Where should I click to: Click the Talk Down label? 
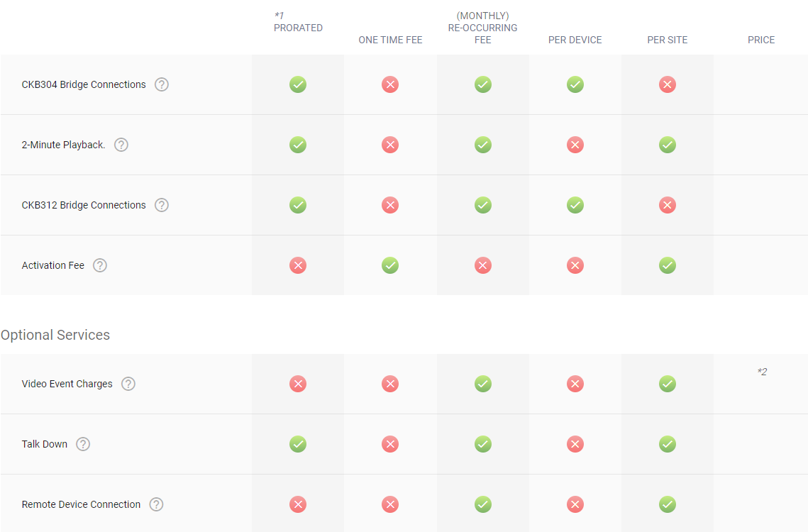point(44,444)
